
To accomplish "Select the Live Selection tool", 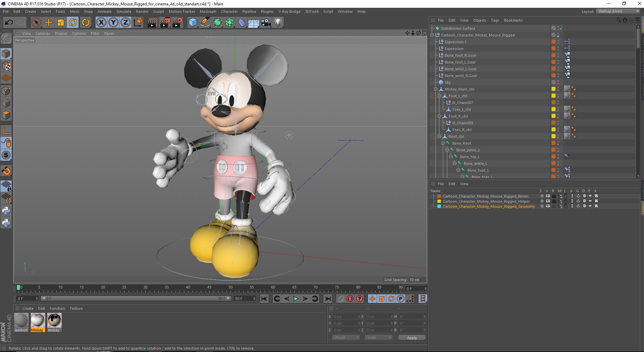I will point(36,23).
